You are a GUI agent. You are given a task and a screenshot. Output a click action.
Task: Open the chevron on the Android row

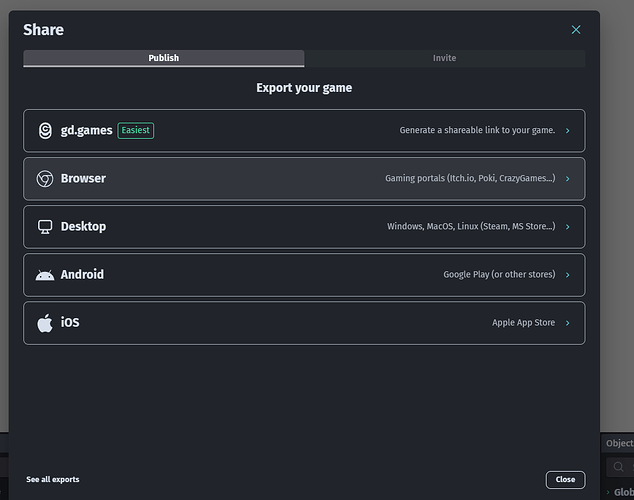click(x=568, y=275)
